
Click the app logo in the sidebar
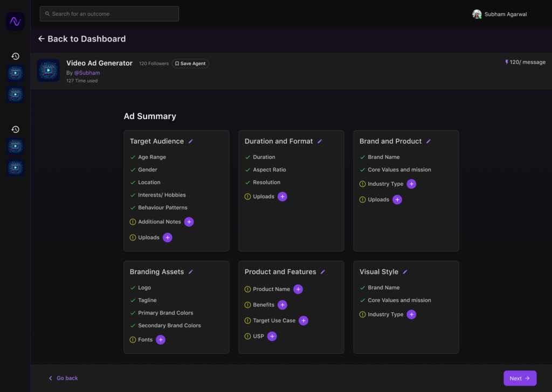pos(15,22)
